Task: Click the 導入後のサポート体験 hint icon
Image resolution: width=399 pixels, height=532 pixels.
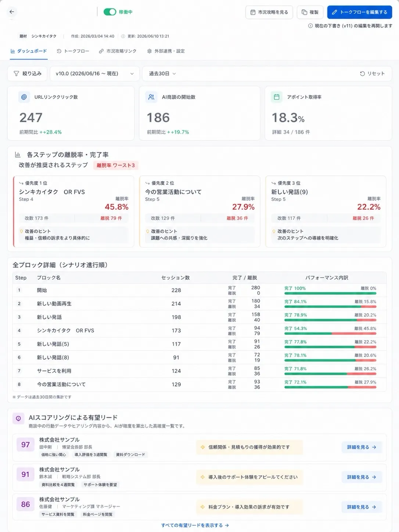Action: tap(202, 477)
